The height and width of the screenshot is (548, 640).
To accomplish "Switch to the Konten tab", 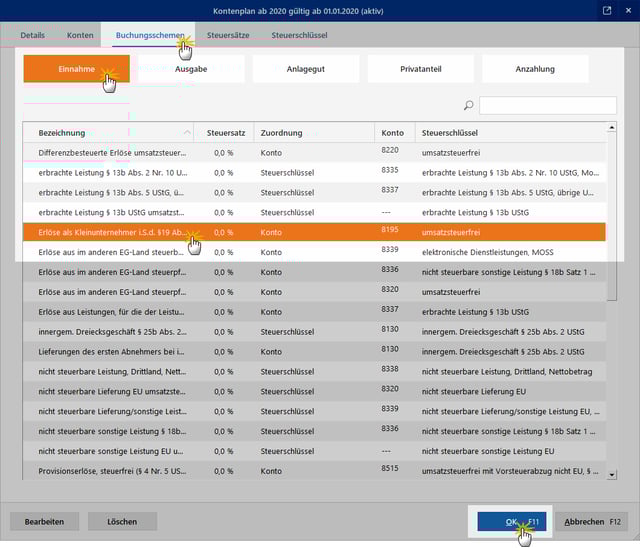I will point(81,35).
